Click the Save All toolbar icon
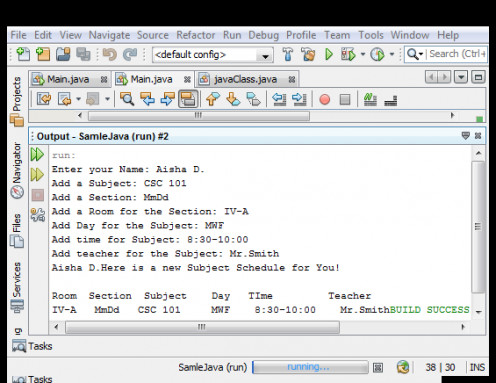The image size is (496, 383). pos(83,54)
